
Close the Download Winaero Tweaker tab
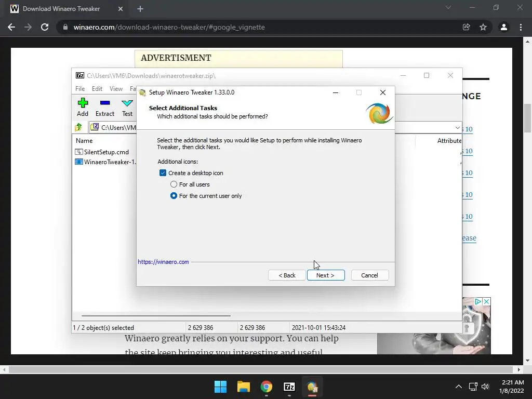121,9
